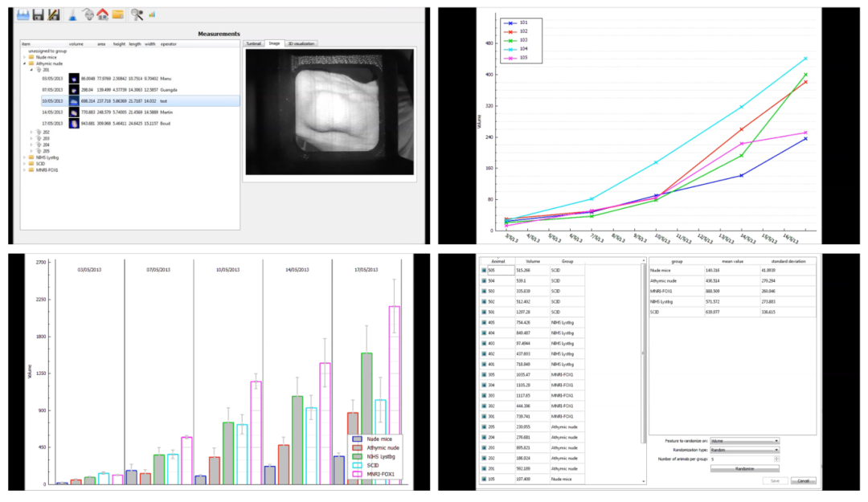Toggle the checkbox for animal 401
The image size is (868, 502).
[485, 364]
